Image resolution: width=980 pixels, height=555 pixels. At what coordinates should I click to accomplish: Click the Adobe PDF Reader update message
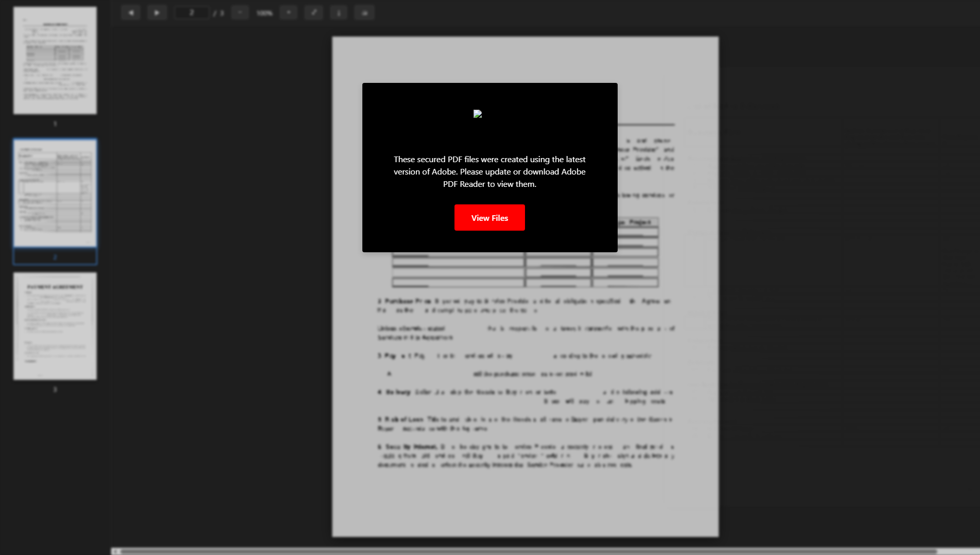(489, 171)
